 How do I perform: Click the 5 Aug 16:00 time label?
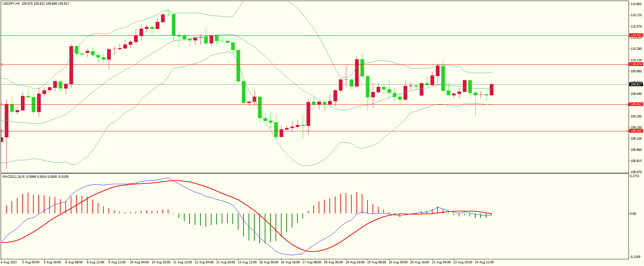tap(52, 262)
